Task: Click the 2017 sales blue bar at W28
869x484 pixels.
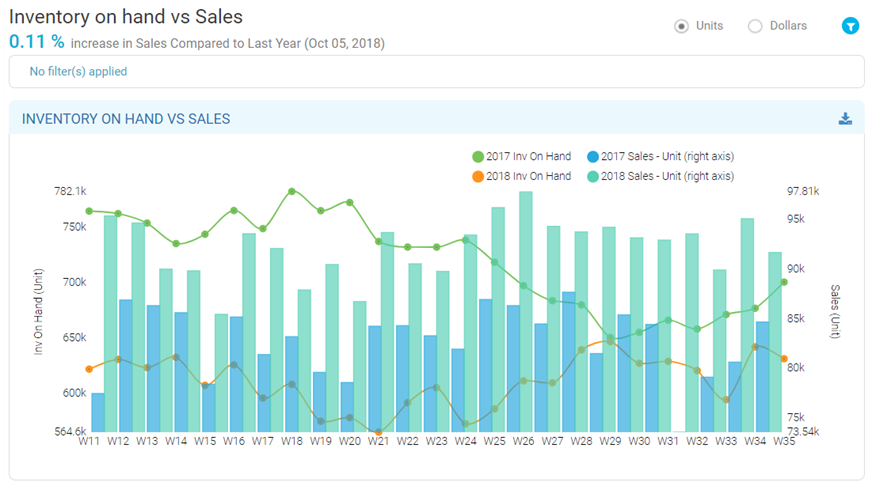Action: click(x=569, y=362)
